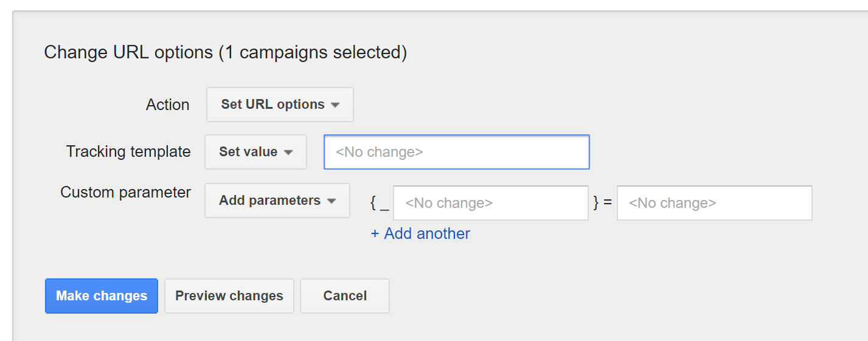Click the caret arrow beside Add parameters
The image size is (868, 341).
click(332, 201)
